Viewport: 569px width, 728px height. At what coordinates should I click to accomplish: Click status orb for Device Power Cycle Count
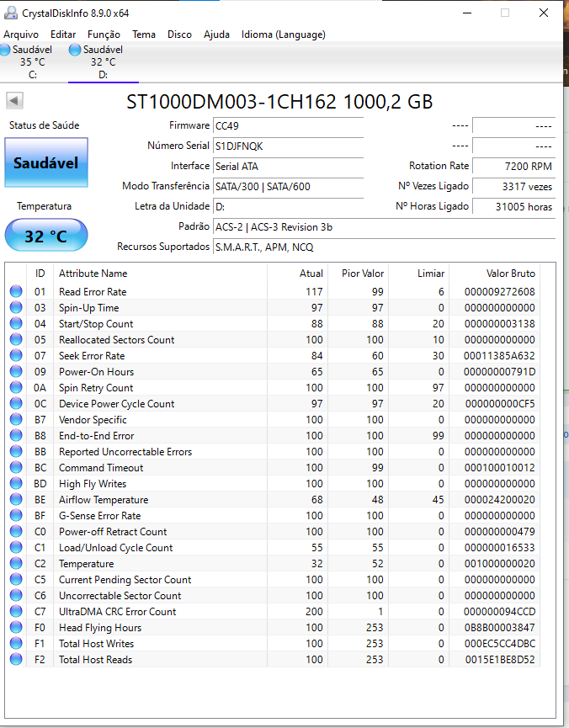[x=16, y=403]
